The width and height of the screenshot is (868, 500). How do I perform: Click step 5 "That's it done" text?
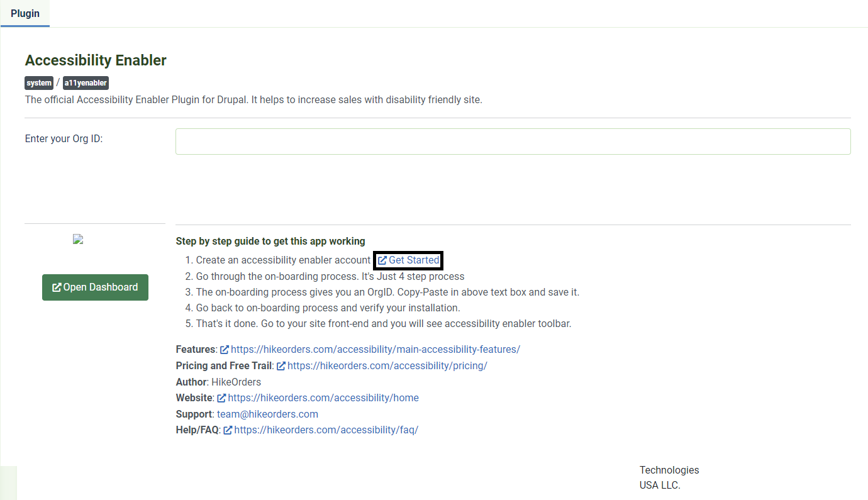point(384,324)
